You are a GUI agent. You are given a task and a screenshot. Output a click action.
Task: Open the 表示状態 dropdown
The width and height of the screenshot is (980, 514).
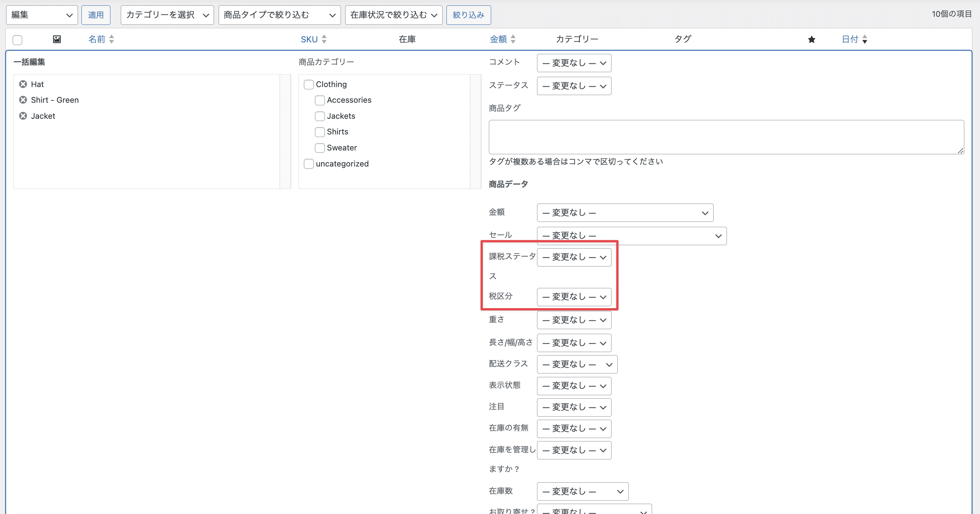tap(574, 386)
